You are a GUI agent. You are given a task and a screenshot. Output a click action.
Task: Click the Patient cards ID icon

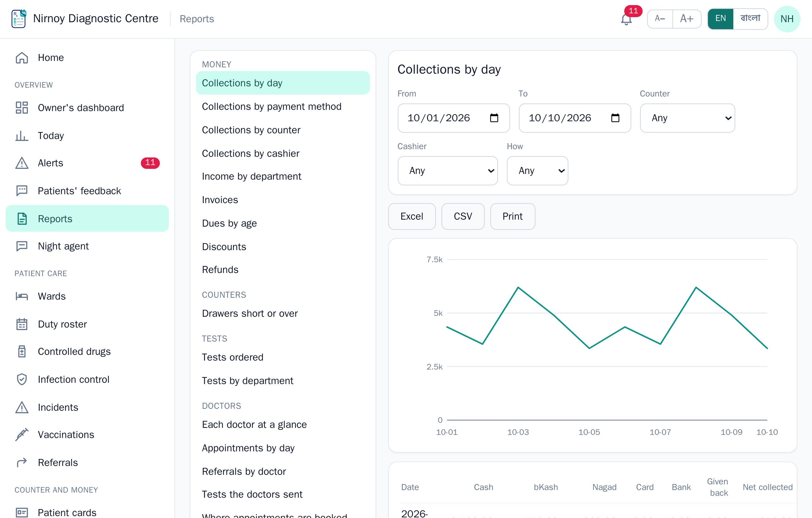[x=22, y=512]
